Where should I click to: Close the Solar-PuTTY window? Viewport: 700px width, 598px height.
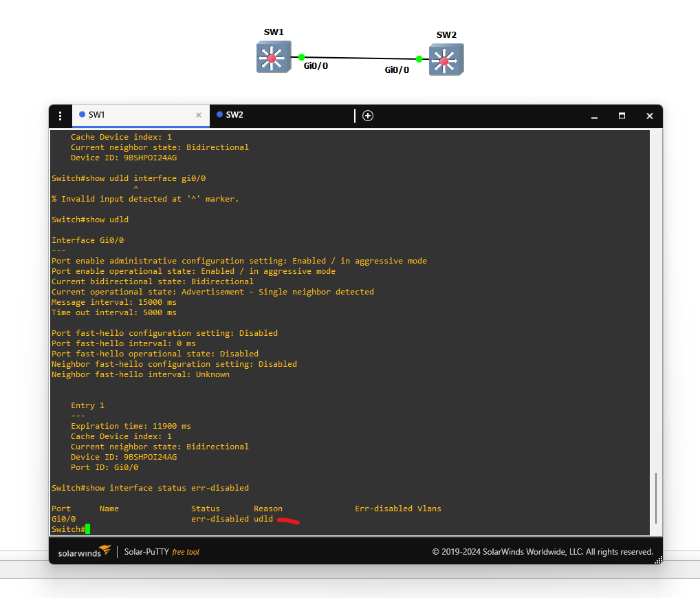650,116
